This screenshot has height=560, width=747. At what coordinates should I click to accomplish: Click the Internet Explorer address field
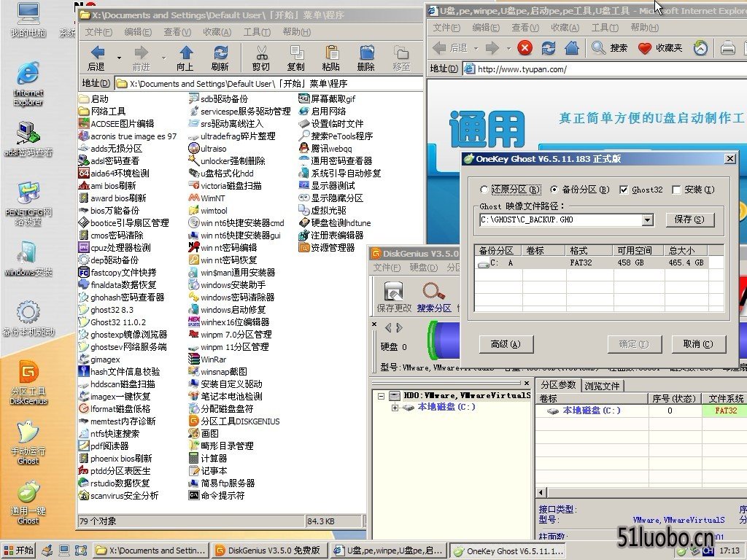pos(604,69)
